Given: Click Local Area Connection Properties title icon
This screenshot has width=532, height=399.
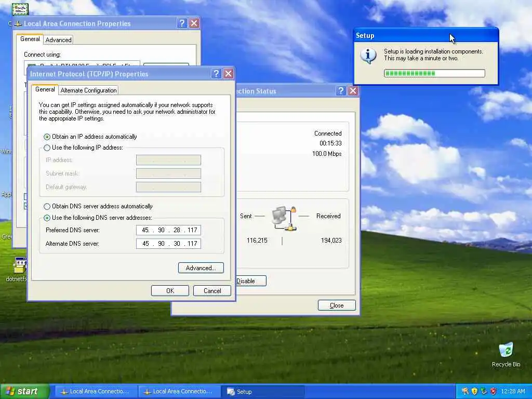Looking at the screenshot, I should coord(18,23).
